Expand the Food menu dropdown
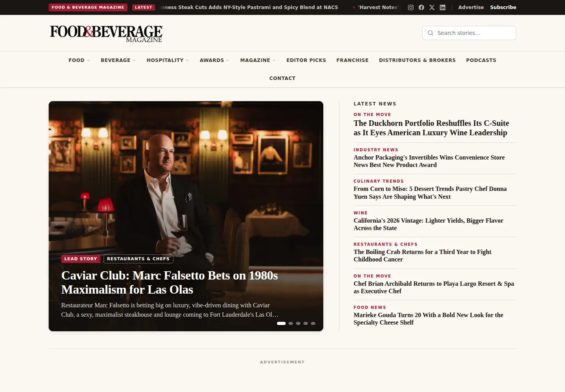Image resolution: width=565 pixels, height=392 pixels. point(79,60)
